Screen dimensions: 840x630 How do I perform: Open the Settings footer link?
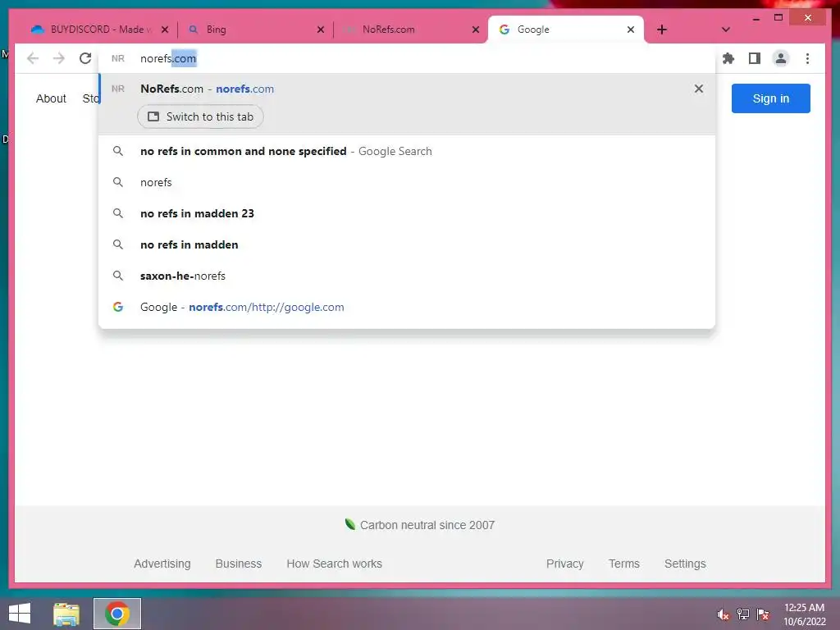[685, 564]
